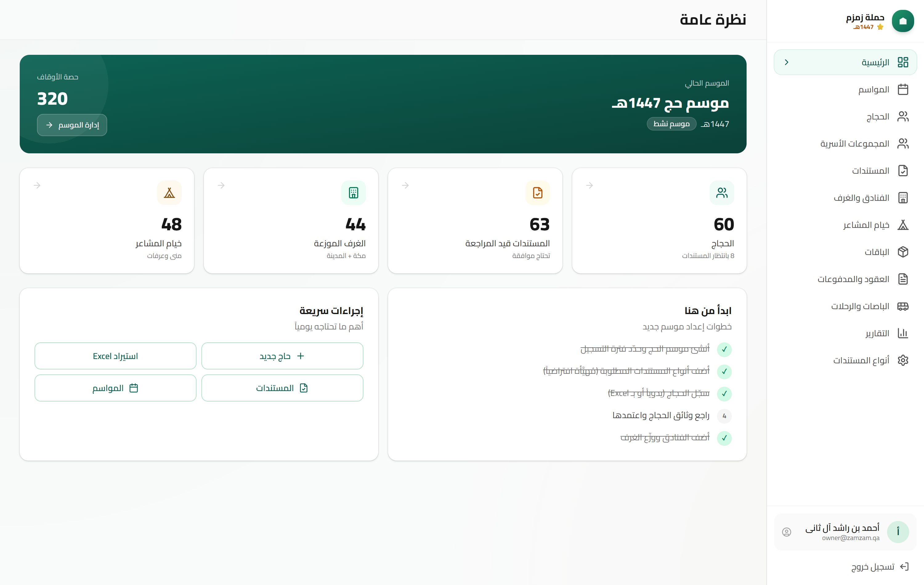Click the document icon on the 63 card
Screen dimensions: 924x585
[x=537, y=192]
